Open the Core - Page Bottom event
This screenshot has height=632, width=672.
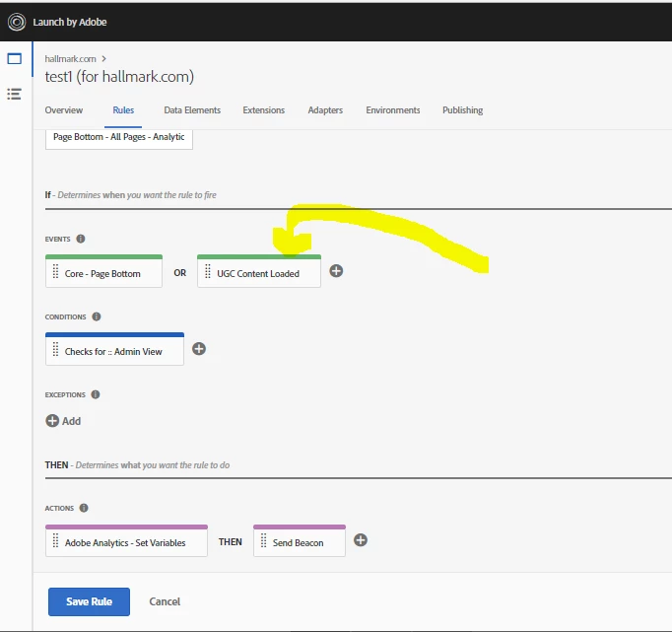pyautogui.click(x=103, y=271)
